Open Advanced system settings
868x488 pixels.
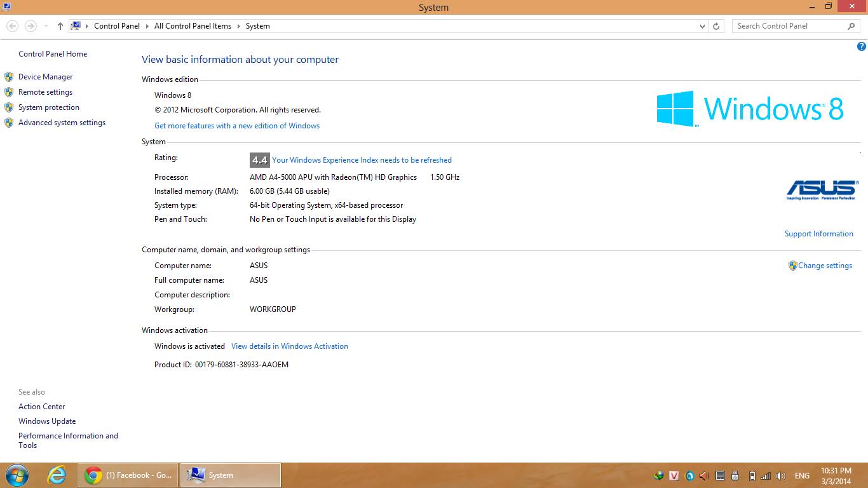[62, 123]
